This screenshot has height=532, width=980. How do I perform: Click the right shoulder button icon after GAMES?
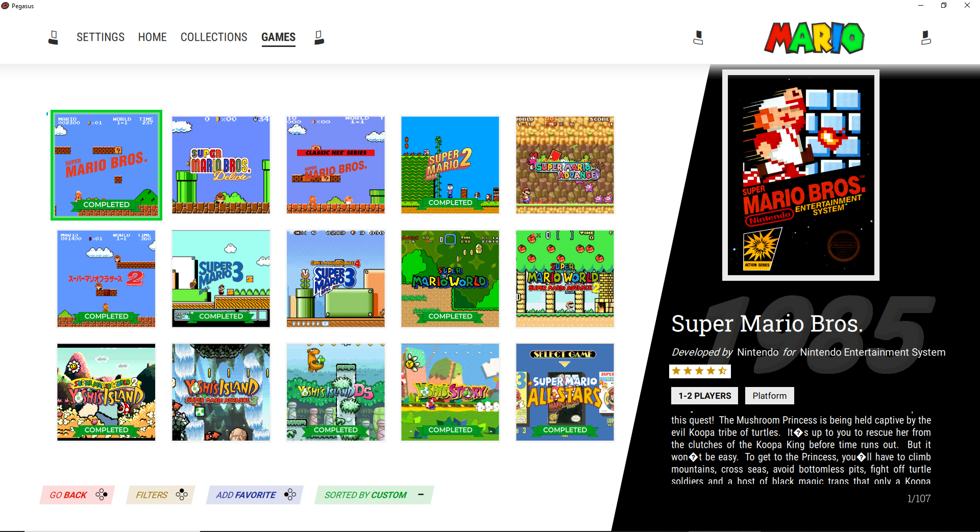(x=319, y=37)
